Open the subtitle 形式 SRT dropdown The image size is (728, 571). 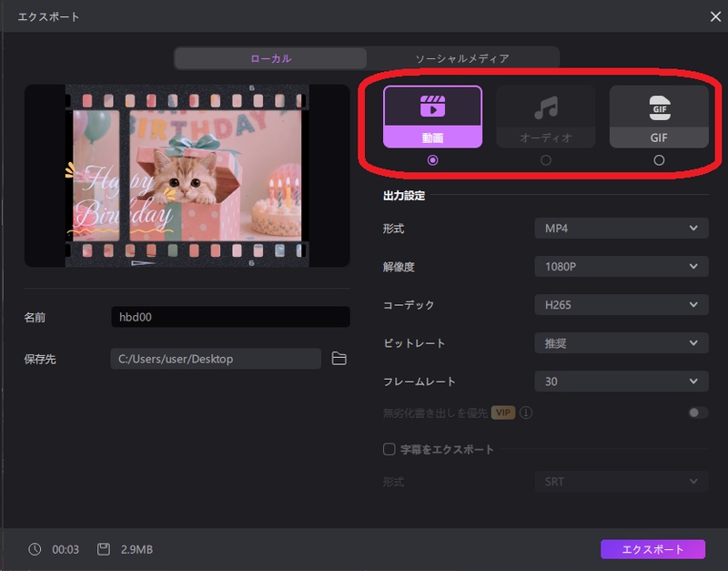(x=622, y=482)
